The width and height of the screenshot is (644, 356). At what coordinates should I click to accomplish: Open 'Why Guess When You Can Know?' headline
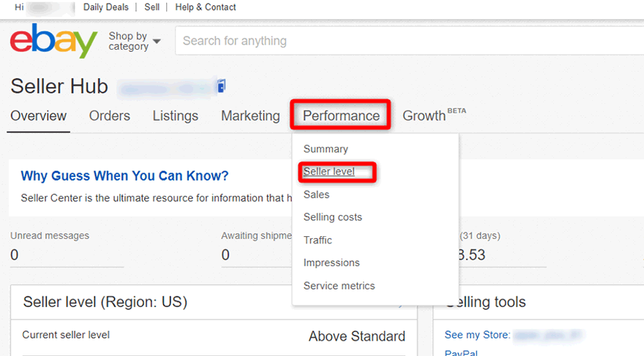point(124,176)
